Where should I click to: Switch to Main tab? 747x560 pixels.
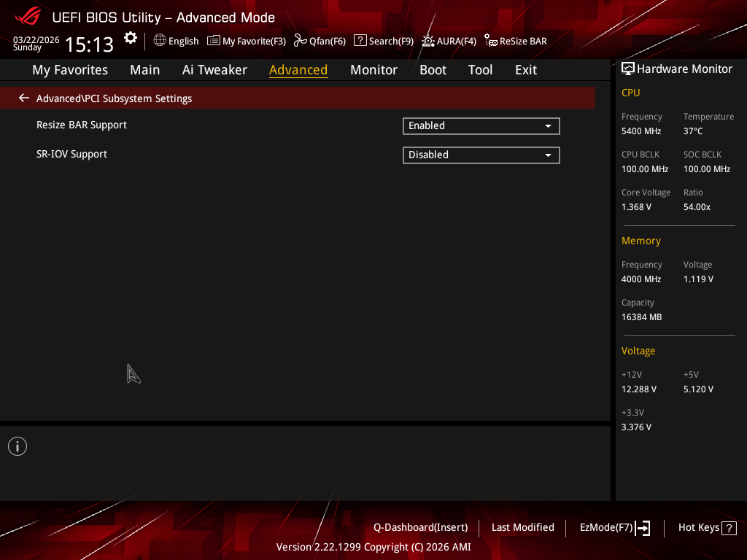(145, 69)
